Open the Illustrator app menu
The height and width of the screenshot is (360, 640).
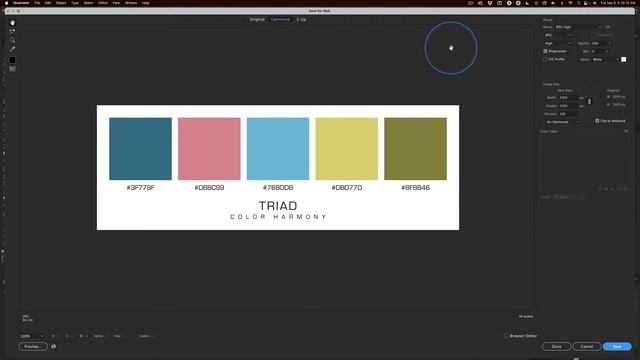click(21, 3)
